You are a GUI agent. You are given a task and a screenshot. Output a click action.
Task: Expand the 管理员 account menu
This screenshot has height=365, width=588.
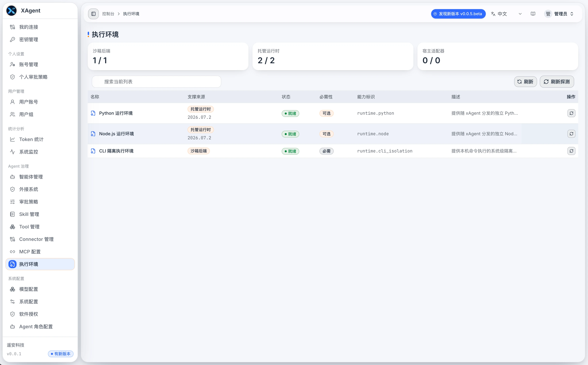tap(559, 14)
